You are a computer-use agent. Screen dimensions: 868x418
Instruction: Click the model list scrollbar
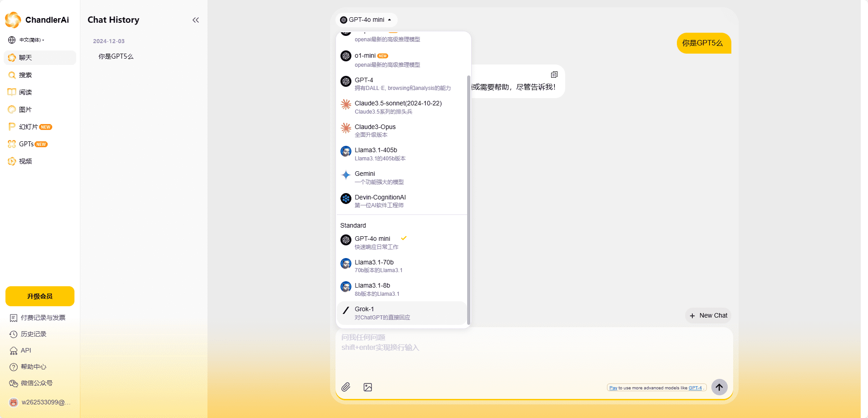point(469,200)
